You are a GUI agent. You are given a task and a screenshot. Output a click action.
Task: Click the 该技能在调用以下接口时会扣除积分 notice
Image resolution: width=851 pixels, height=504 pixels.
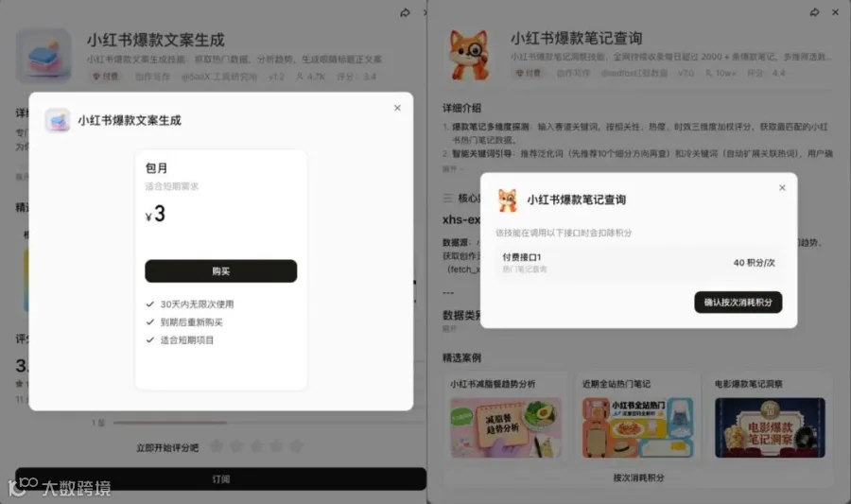pyautogui.click(x=564, y=233)
